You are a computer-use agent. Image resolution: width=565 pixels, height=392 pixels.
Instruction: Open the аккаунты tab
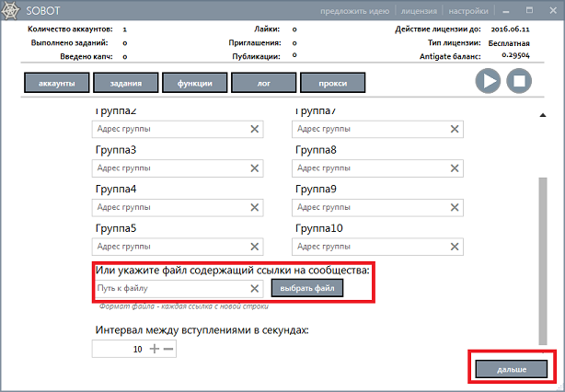(56, 84)
